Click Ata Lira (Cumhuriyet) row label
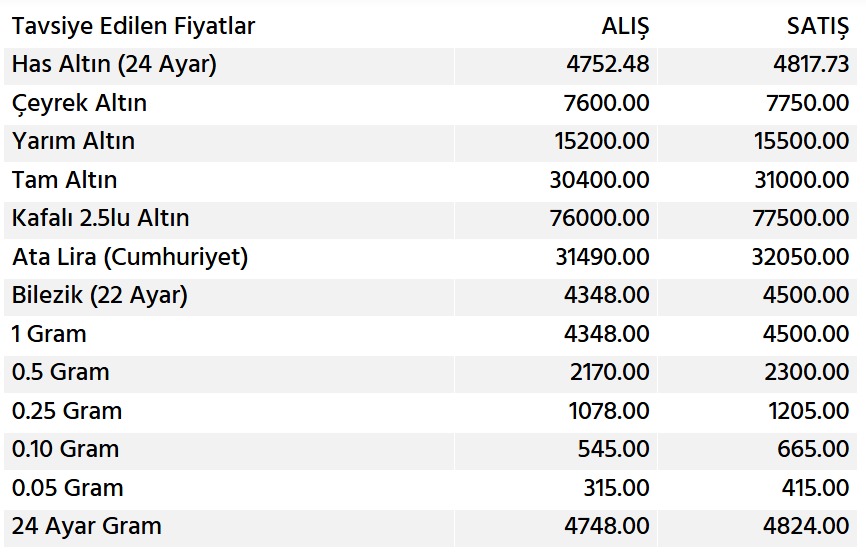The image size is (866, 555). (x=130, y=257)
